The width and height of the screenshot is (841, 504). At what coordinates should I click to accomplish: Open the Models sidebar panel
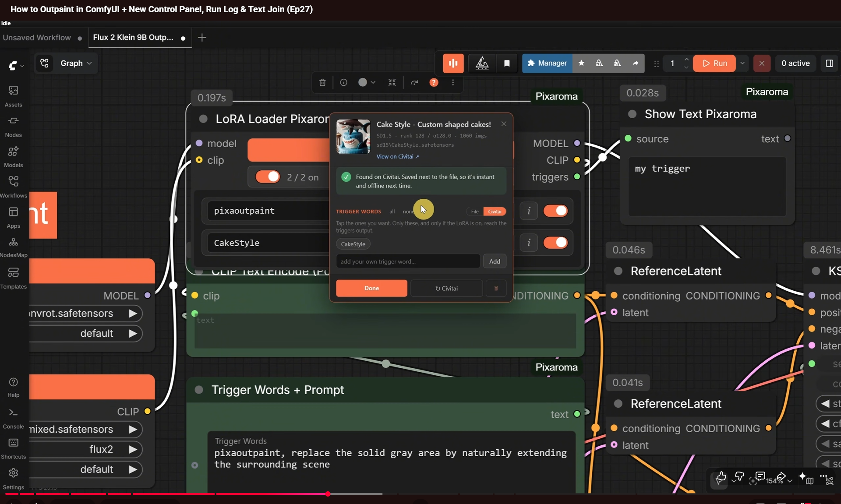tap(14, 156)
